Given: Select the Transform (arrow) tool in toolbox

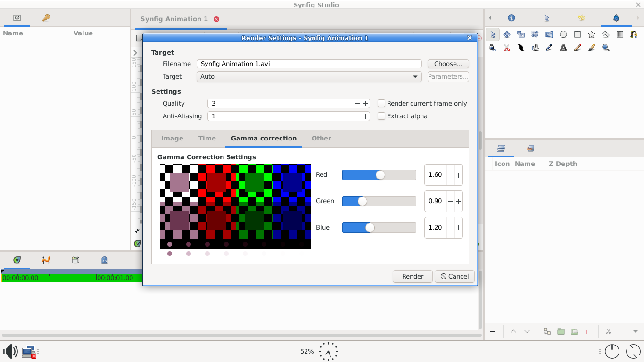Looking at the screenshot, I should pos(493,34).
